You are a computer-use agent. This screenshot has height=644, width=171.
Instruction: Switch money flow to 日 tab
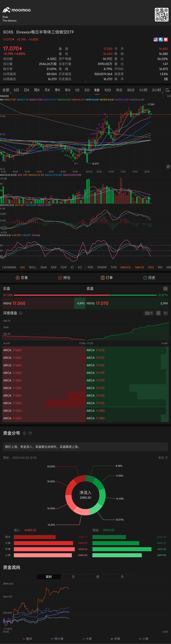pyautogui.click(x=73, y=577)
